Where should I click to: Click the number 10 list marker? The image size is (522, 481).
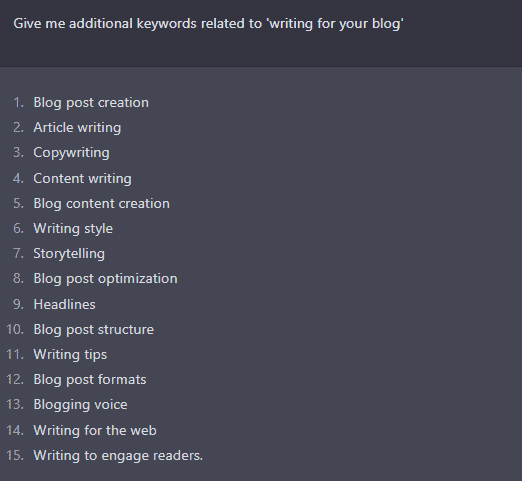15,330
